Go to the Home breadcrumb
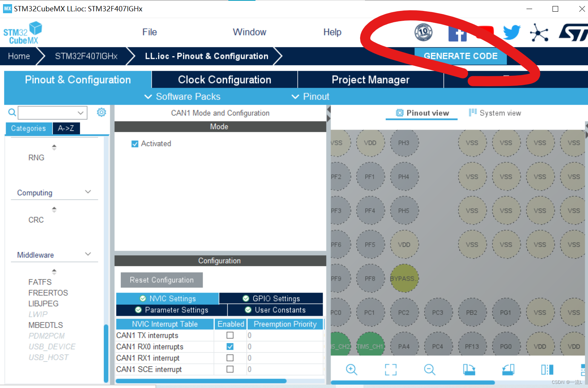Image resolution: width=588 pixels, height=388 pixels. 19,56
